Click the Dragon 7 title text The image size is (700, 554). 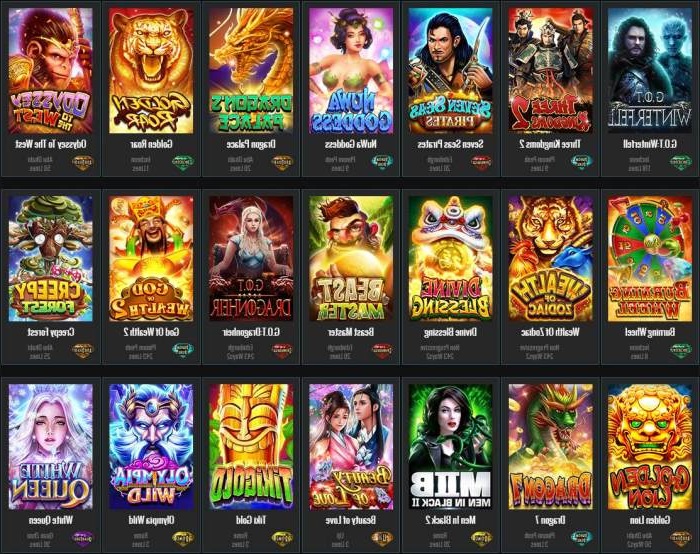(x=550, y=520)
